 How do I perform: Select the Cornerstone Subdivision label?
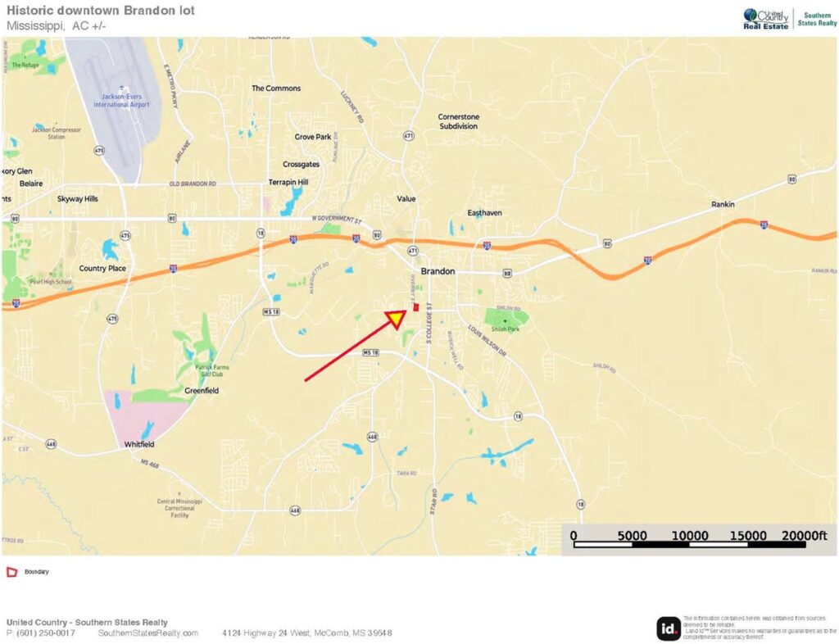(x=458, y=121)
